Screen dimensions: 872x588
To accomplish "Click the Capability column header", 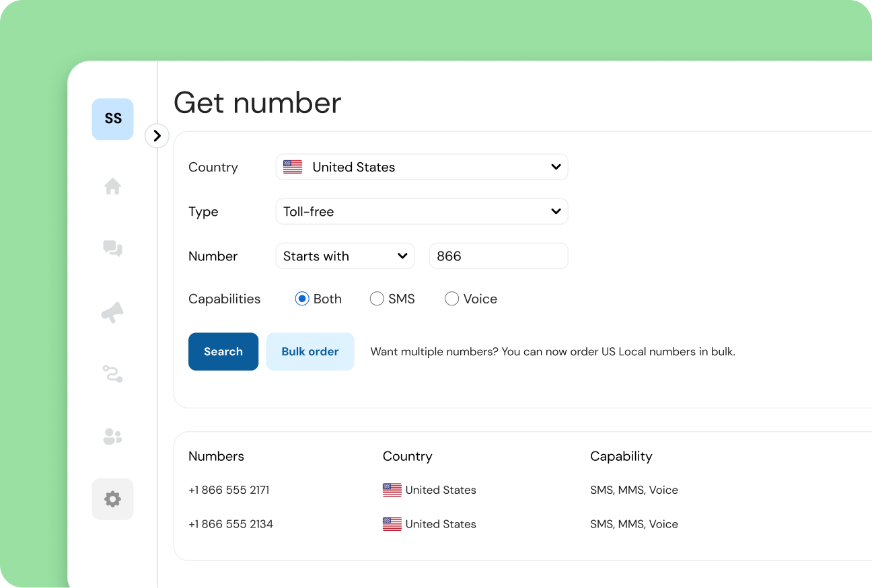I will point(621,456).
